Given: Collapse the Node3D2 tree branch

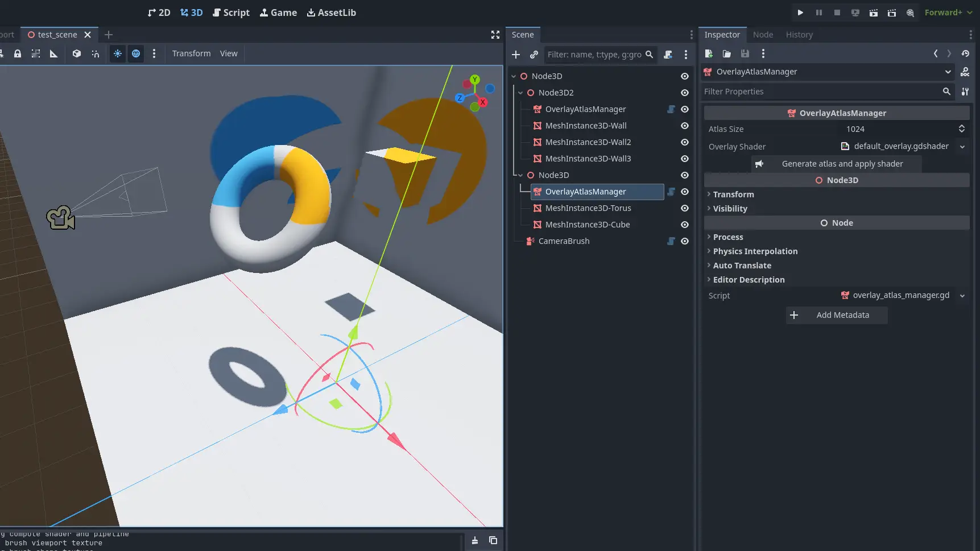Looking at the screenshot, I should click(520, 93).
